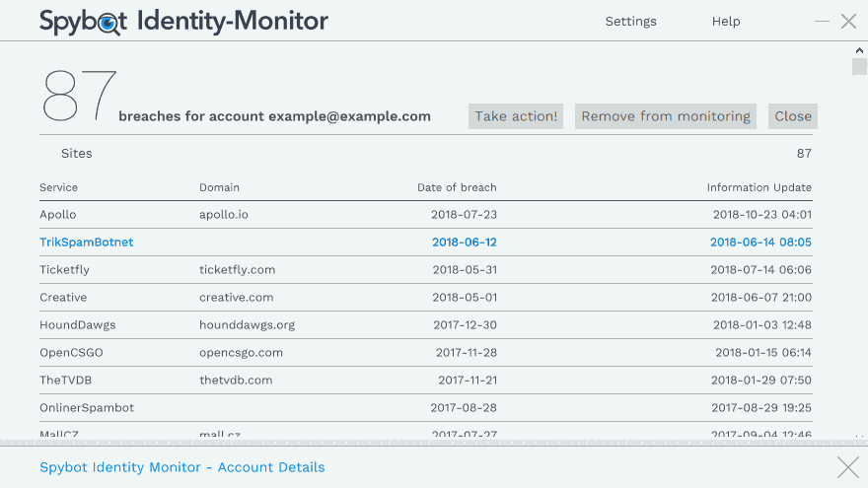Select the Apollo breach entry

point(58,215)
